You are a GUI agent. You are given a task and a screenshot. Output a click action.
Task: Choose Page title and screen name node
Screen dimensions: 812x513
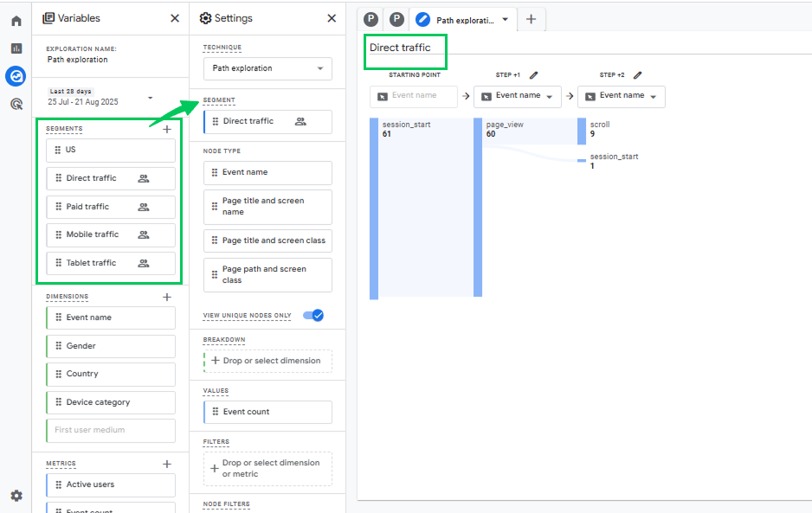pyautogui.click(x=267, y=207)
